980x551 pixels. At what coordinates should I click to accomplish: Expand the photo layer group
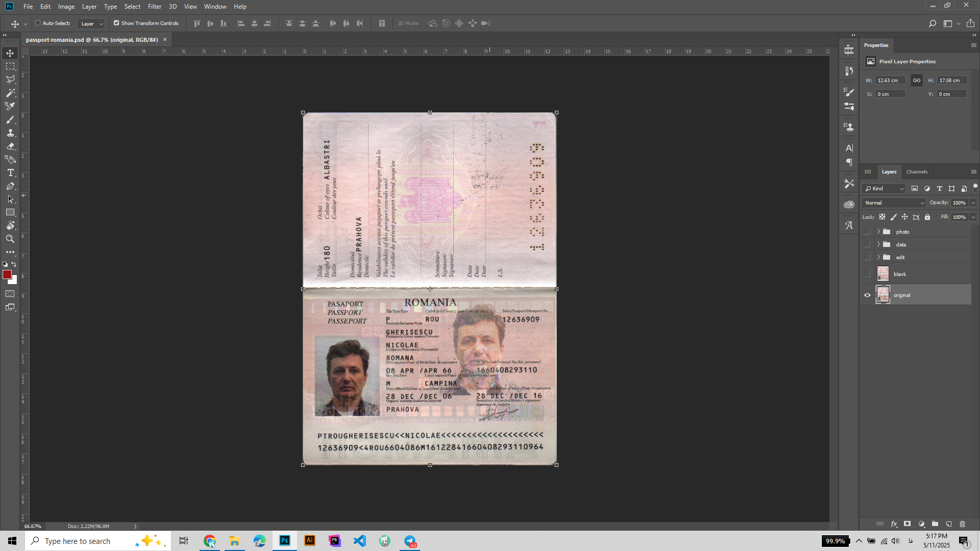878,232
